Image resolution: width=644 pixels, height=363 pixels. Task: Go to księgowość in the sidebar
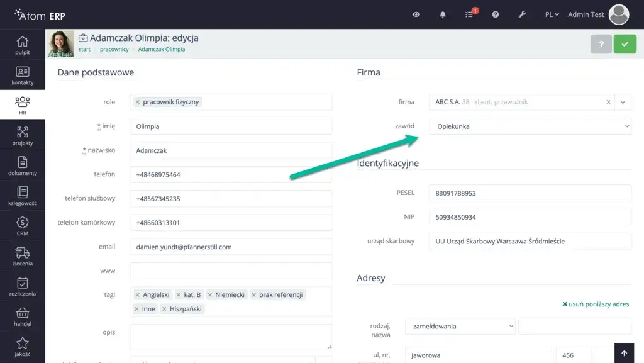coord(23,195)
